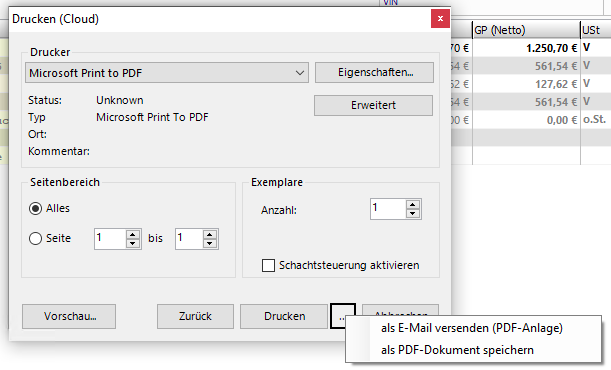Click the o.St. tax cell

[x=595, y=120]
